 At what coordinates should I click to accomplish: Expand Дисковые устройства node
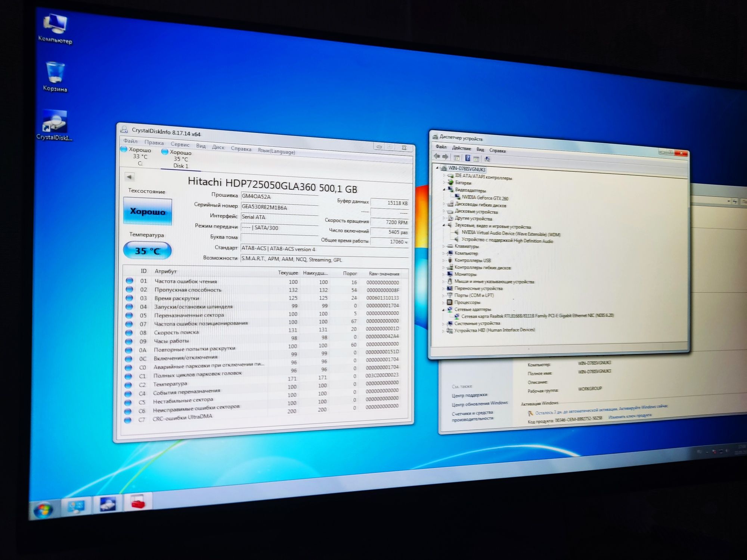pyautogui.click(x=444, y=211)
